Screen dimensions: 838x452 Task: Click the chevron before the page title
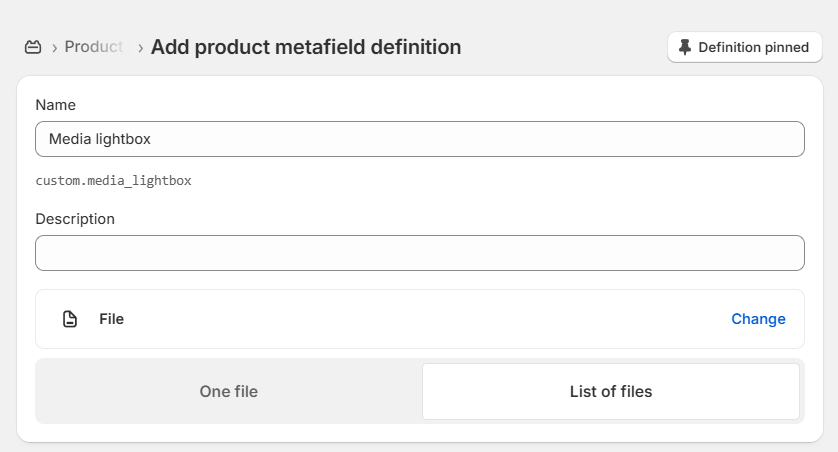140,47
